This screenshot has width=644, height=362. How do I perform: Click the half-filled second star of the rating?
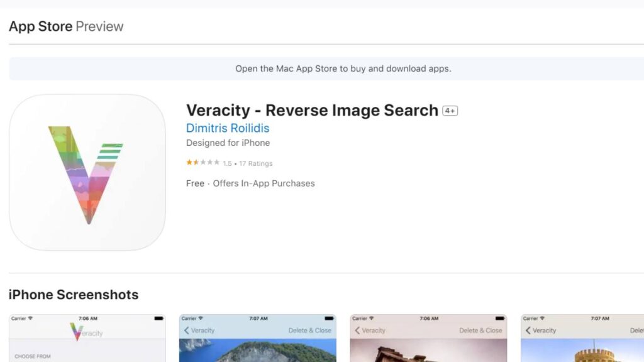point(194,163)
